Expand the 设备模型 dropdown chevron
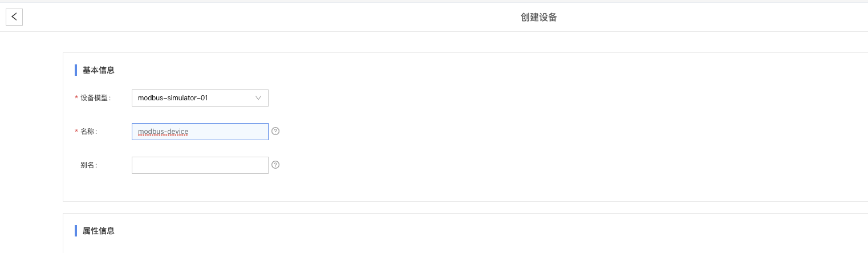Image resolution: width=868 pixels, height=253 pixels. click(x=258, y=98)
